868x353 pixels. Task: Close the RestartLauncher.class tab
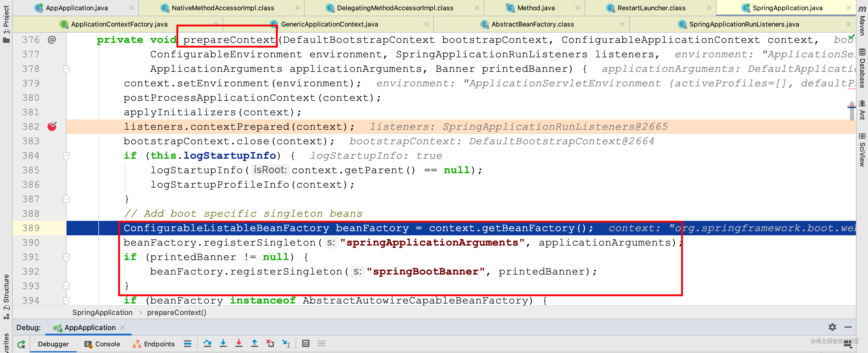(x=709, y=8)
